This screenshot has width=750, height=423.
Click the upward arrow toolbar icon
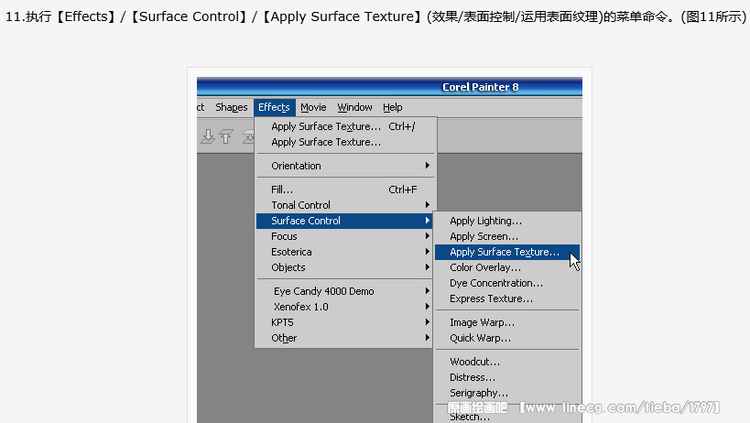point(226,136)
